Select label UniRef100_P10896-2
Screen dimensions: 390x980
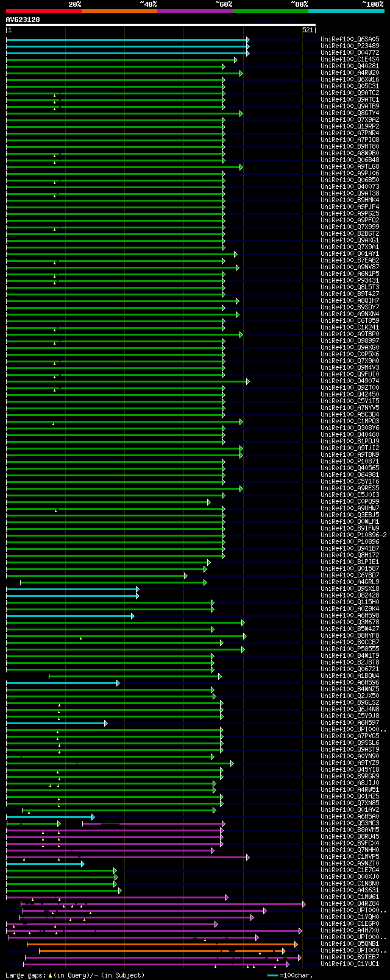(353, 535)
